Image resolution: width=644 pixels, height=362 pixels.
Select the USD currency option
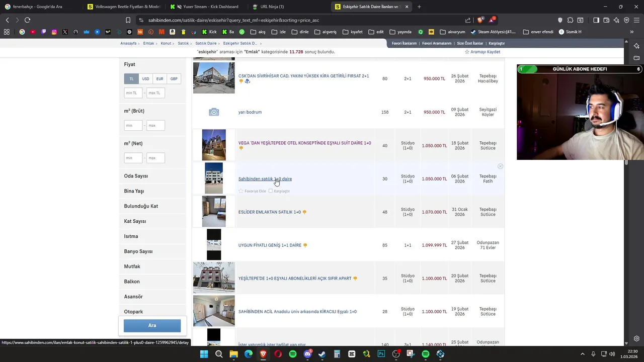coord(145,79)
